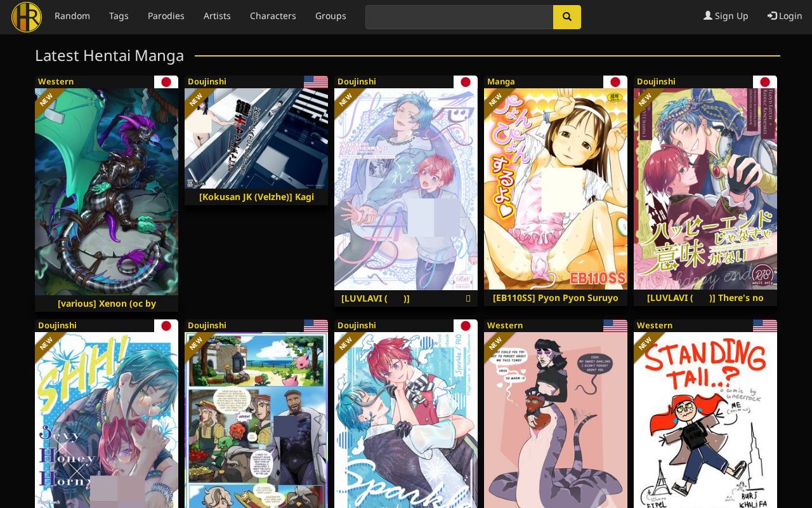Click the Western label on Standing Tall card
Viewport: 812px width, 508px height.
point(655,325)
